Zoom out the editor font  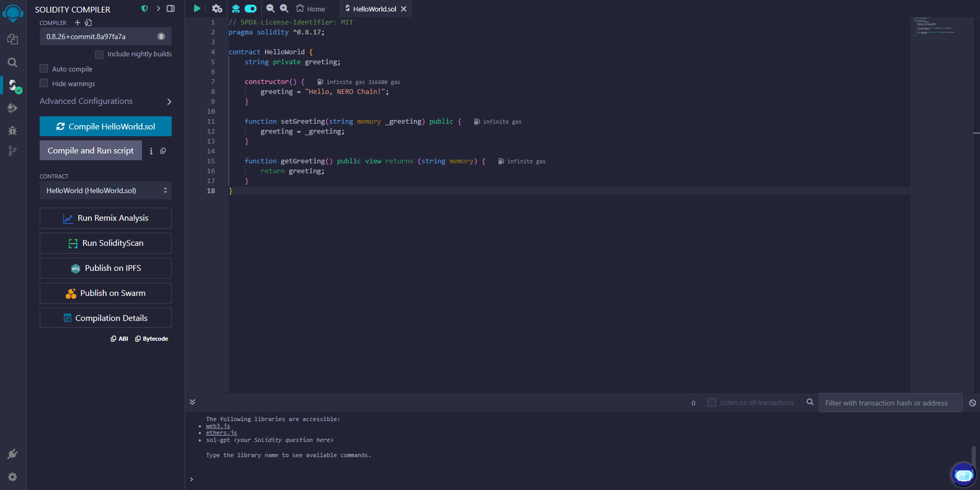click(x=270, y=8)
